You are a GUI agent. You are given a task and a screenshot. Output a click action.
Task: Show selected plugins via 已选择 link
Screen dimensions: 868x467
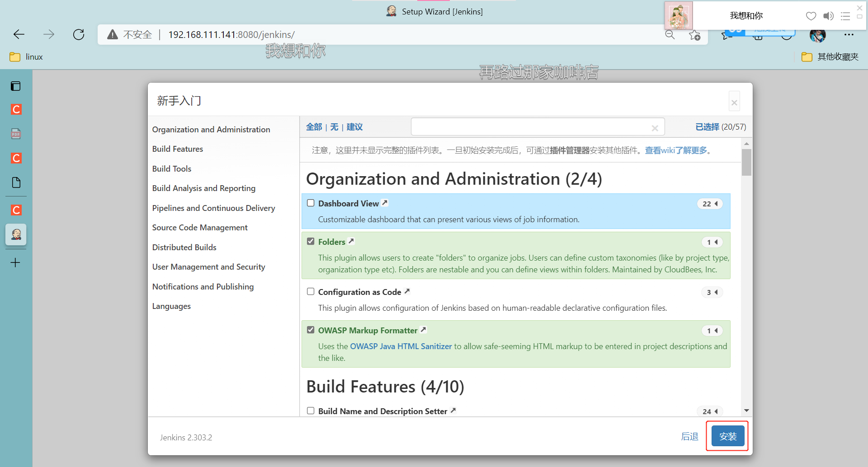click(707, 127)
